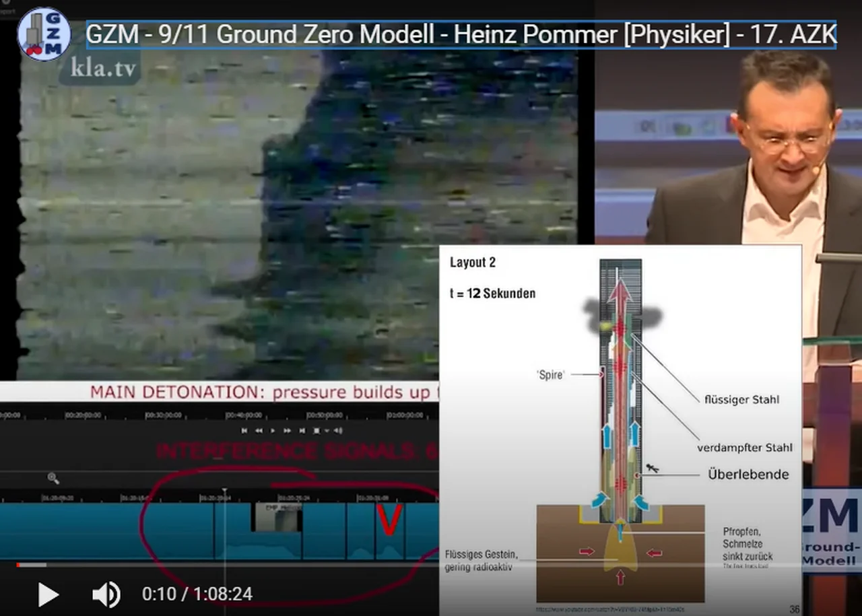
Task: Click the "MAIN DETONATION" caption text
Action: (264, 392)
